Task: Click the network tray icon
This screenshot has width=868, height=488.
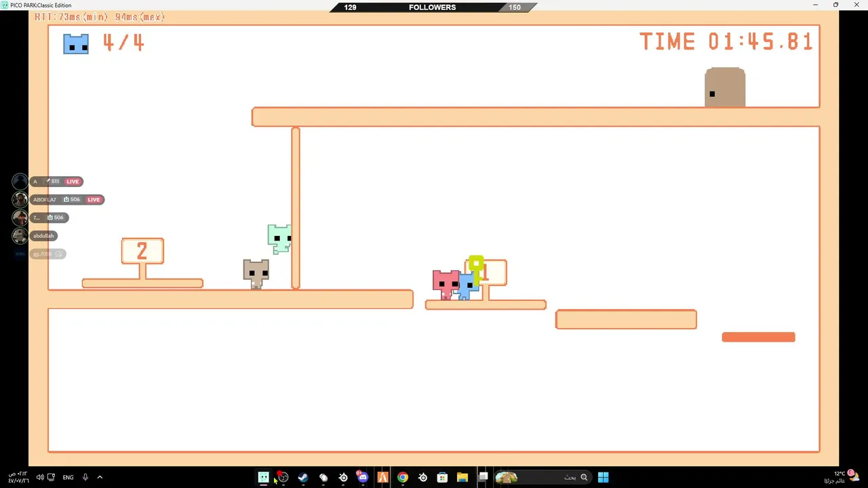Action: tap(52, 477)
